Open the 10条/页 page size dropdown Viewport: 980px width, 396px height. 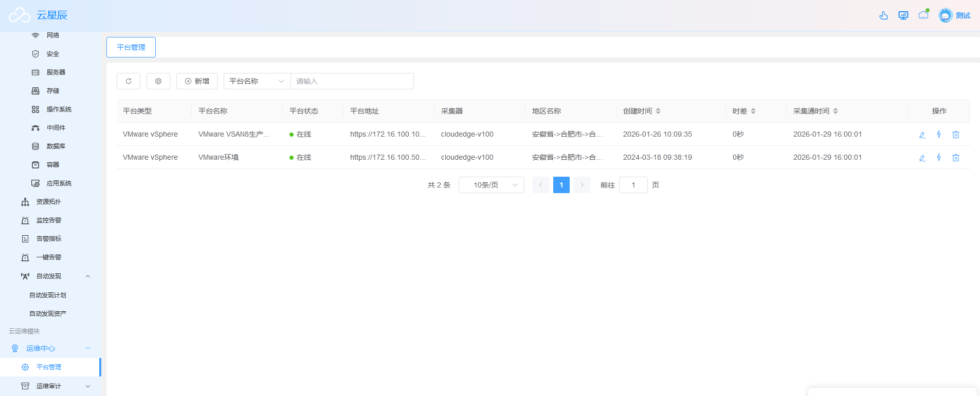(492, 185)
